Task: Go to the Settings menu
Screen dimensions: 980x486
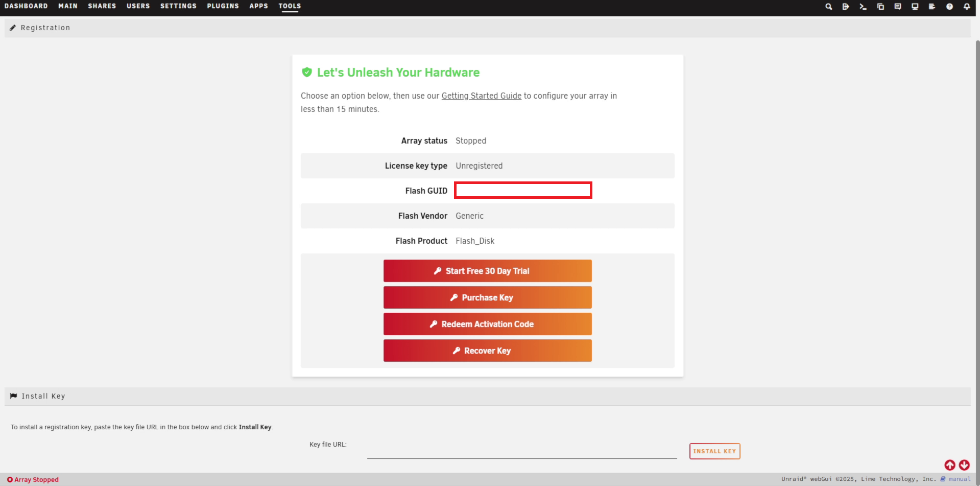Action: (178, 6)
